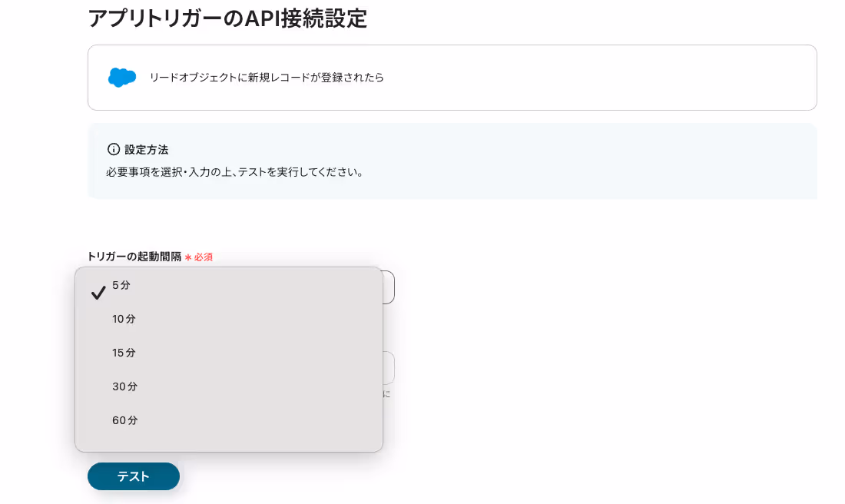Click the red asterisk before 必須

188,257
